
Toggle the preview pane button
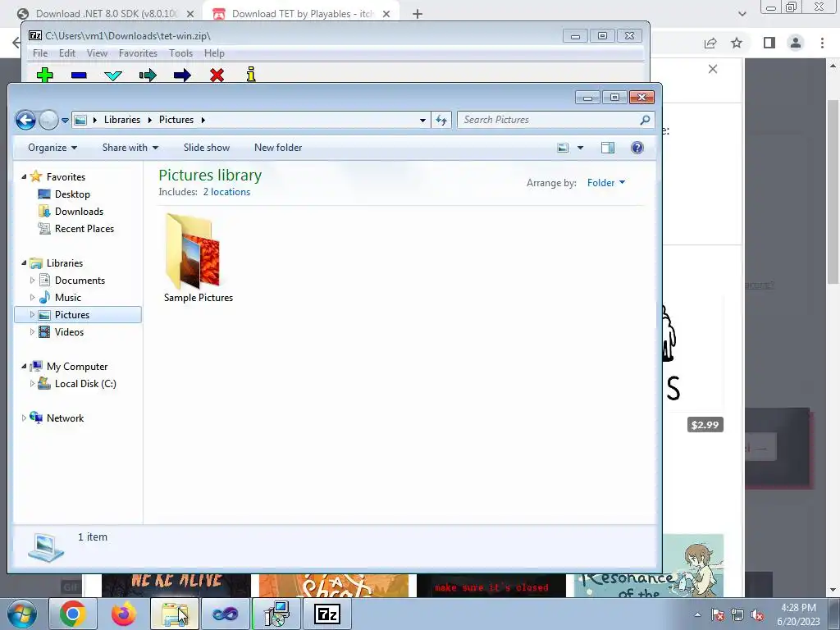608,148
